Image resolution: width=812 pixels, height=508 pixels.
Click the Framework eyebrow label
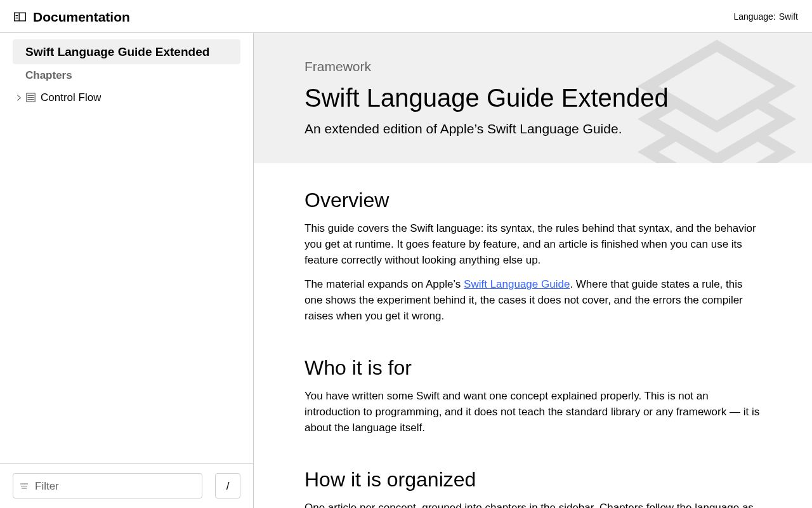point(337,67)
